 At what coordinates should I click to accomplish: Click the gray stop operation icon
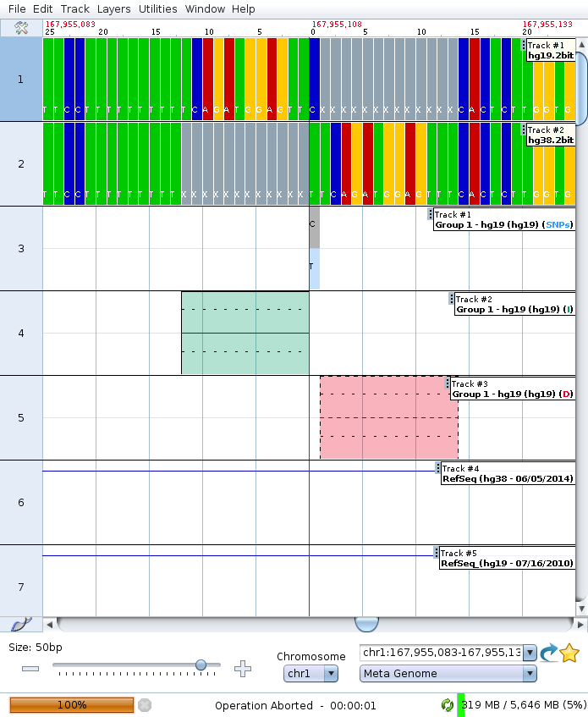(145, 704)
